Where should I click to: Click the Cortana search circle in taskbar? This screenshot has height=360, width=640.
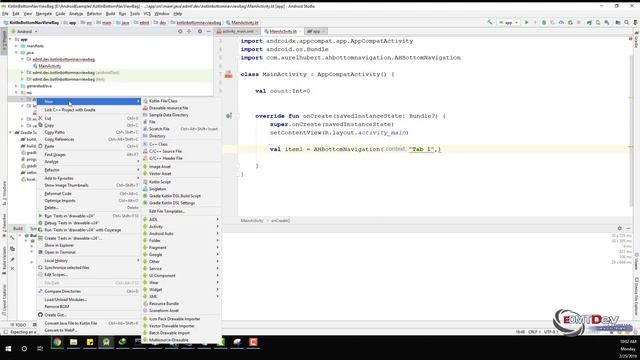click(x=24, y=349)
